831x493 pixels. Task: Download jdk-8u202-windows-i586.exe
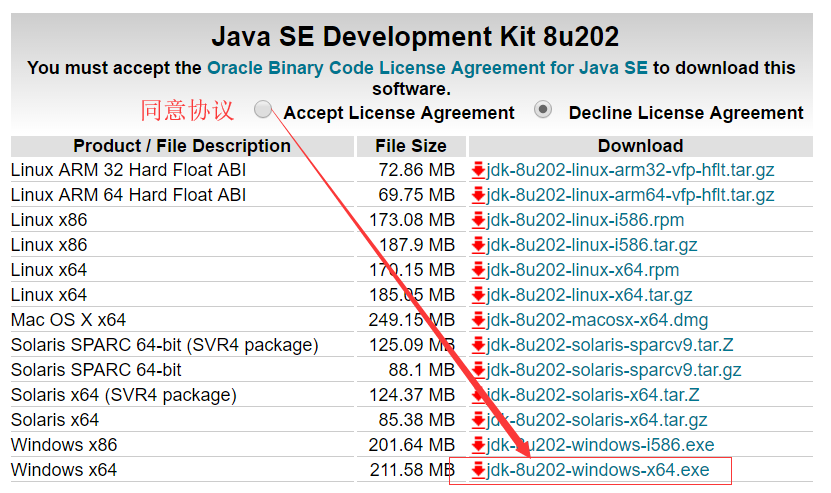click(600, 445)
